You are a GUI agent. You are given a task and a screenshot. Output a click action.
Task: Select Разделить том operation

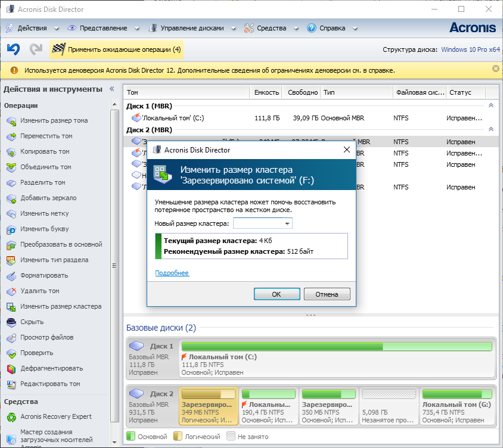click(x=43, y=182)
